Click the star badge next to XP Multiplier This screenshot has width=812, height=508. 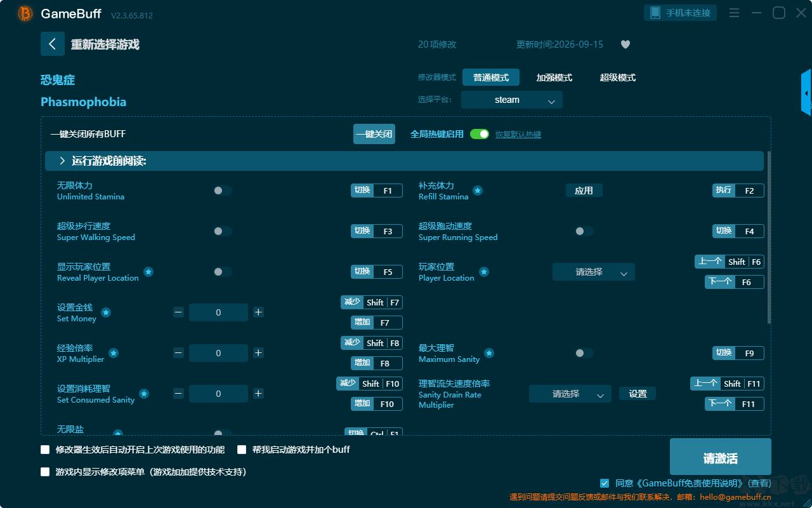(x=114, y=353)
